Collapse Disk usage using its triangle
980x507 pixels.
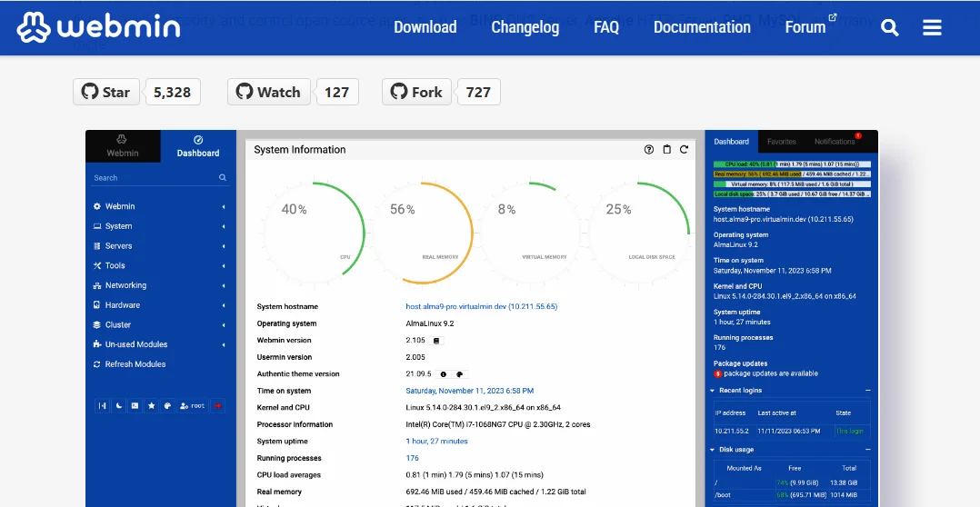pyautogui.click(x=713, y=450)
